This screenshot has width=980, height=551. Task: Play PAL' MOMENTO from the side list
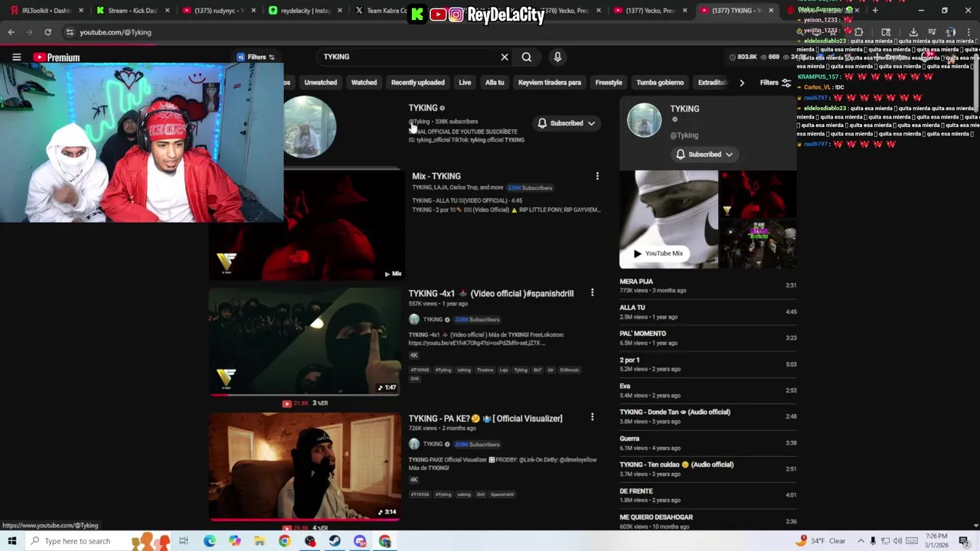(708, 337)
